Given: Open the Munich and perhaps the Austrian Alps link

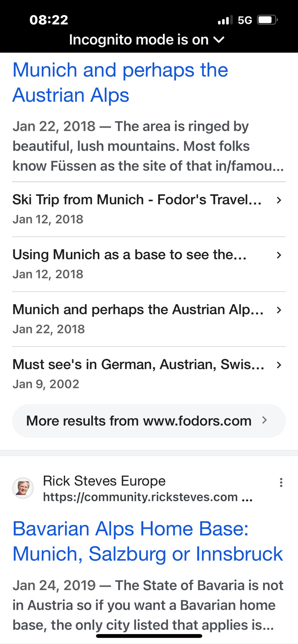Looking at the screenshot, I should [120, 82].
